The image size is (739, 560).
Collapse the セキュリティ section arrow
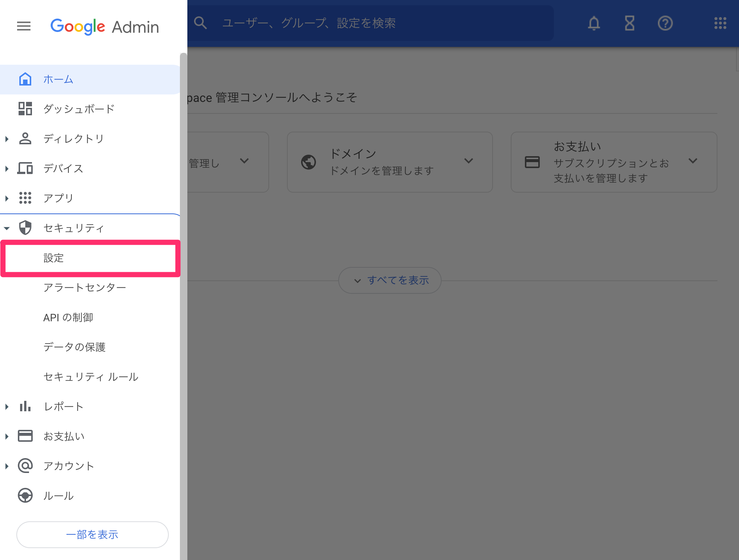[7, 228]
